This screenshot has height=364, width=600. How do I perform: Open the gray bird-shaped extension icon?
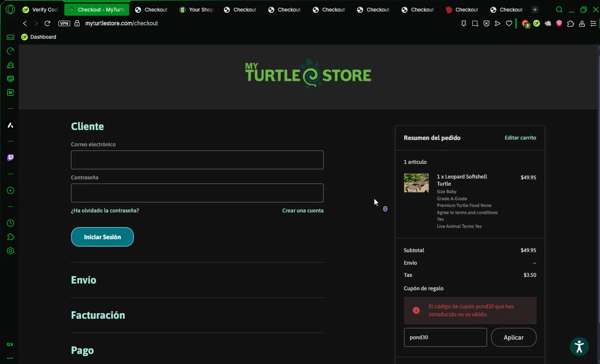pos(548,24)
